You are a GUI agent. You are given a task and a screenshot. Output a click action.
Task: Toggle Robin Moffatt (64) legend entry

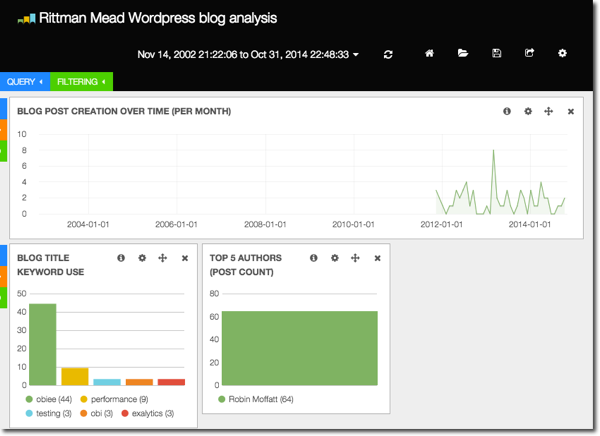click(257, 400)
